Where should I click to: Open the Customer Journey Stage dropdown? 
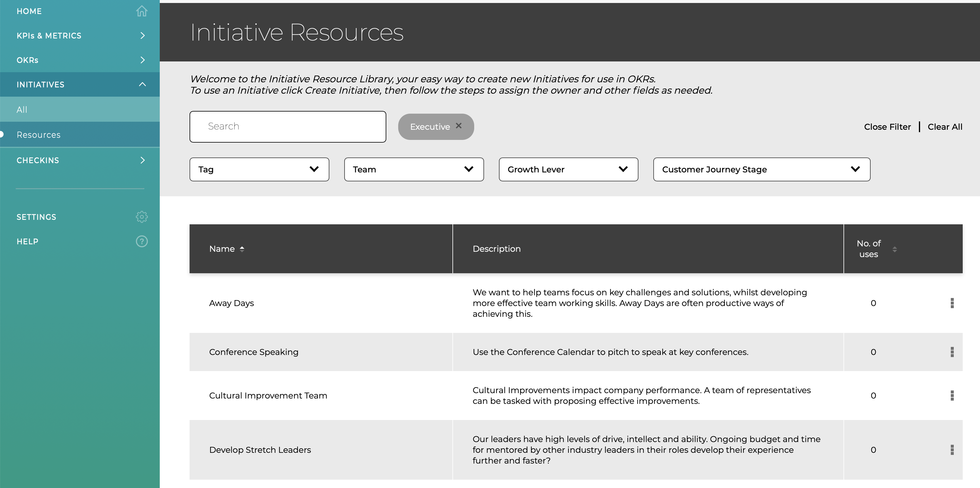pyautogui.click(x=762, y=169)
